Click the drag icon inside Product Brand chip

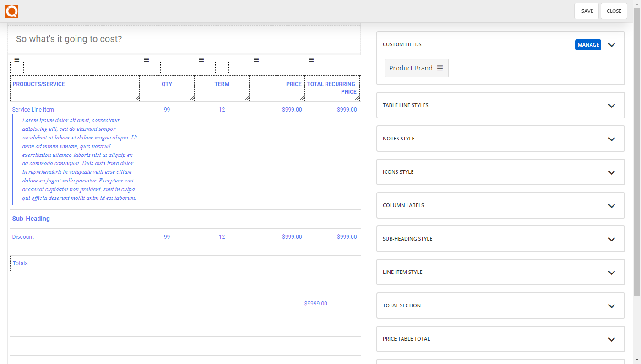[440, 68]
